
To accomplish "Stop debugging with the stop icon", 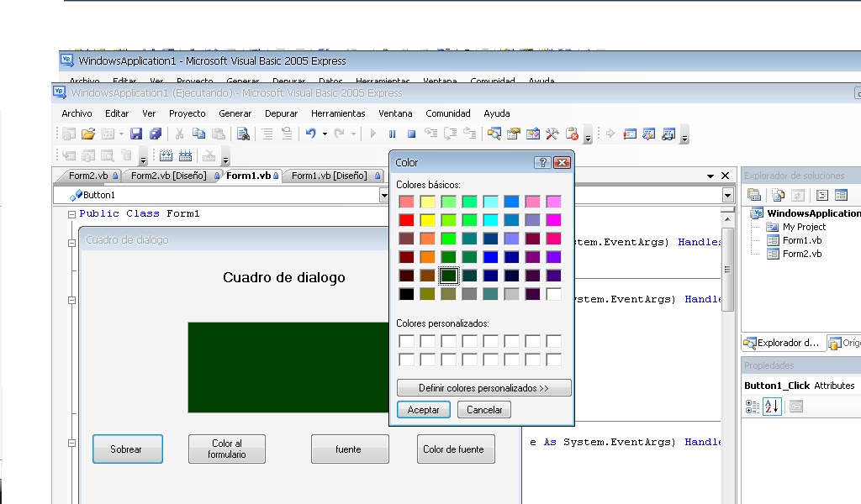I will [411, 134].
